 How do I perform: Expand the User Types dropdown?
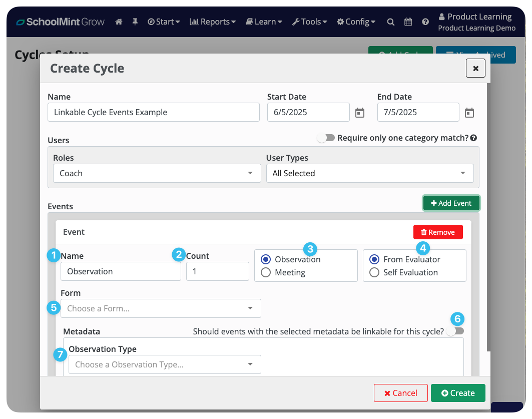[x=370, y=173]
